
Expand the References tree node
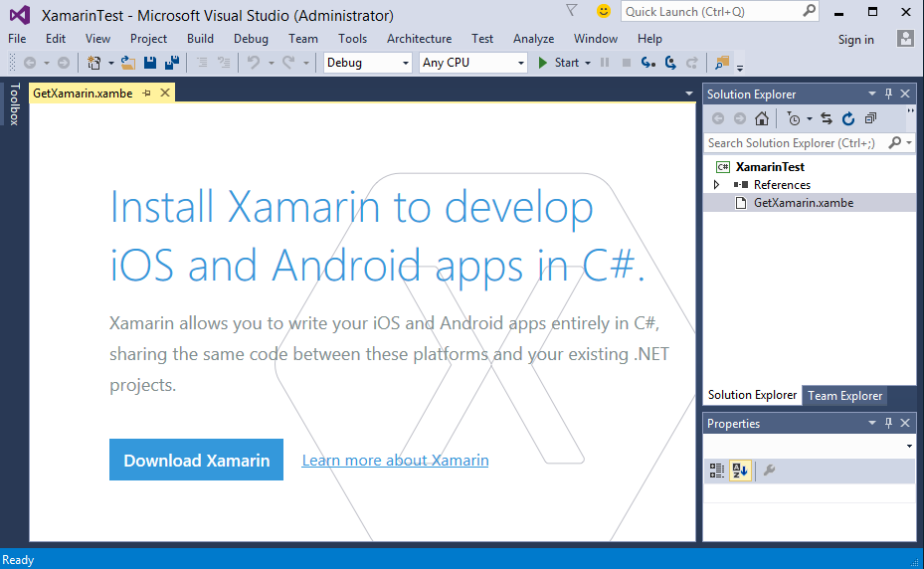pyautogui.click(x=716, y=185)
